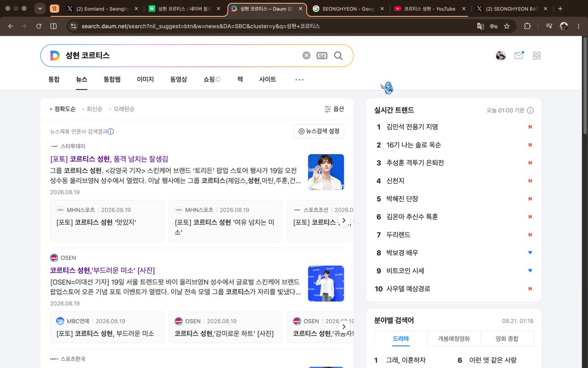588x368 pixels.
Task: Click the magnifying glass search icon
Action: coord(338,55)
